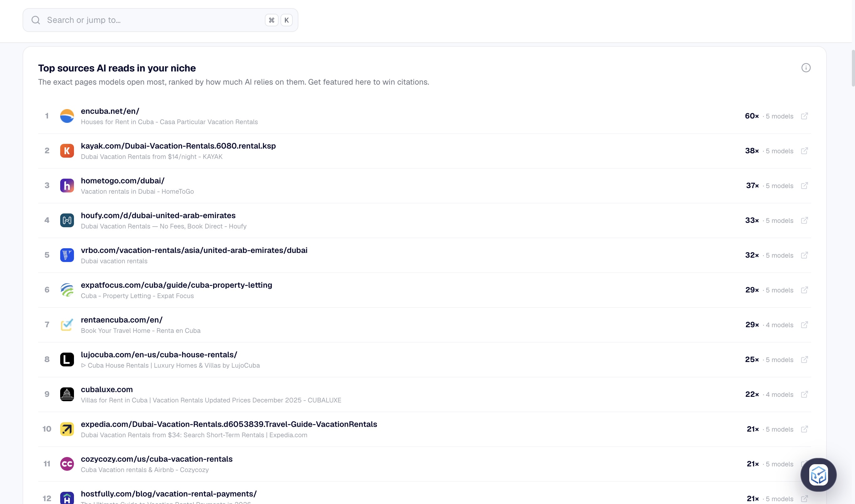
Task: Click 'Vacation rentals in Dubai - HomeToGo' text
Action: (x=137, y=192)
